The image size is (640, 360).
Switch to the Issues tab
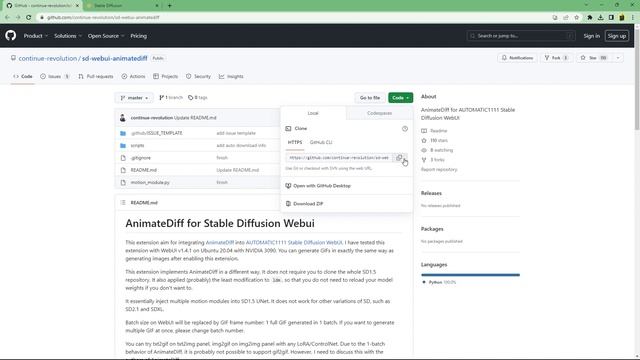55,76
